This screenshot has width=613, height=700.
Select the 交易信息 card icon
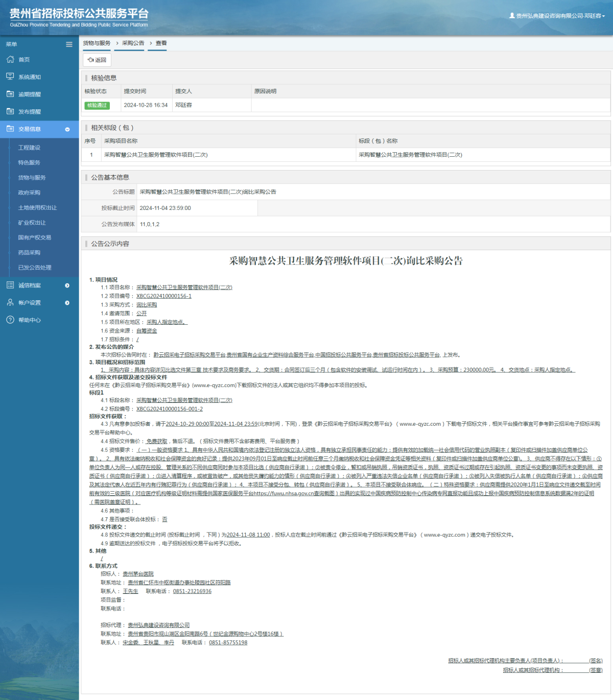click(x=10, y=129)
